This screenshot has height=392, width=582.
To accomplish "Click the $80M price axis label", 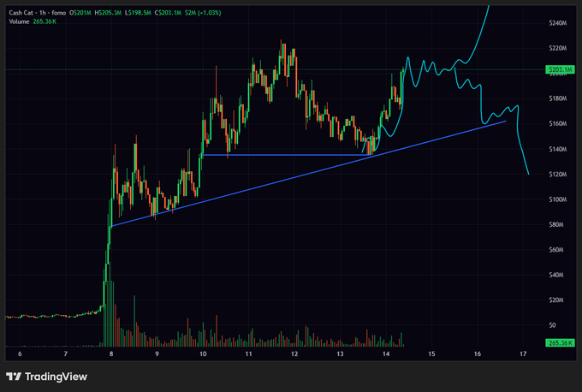I will click(556, 224).
